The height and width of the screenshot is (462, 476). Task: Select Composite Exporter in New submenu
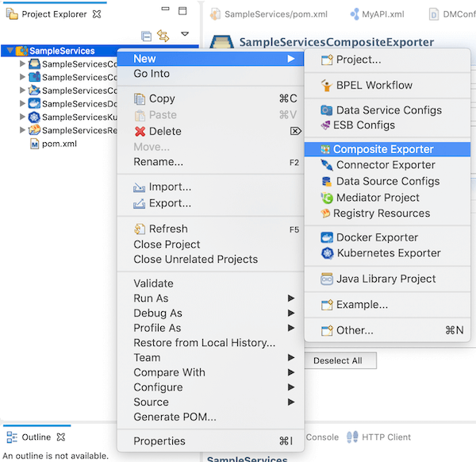387,149
